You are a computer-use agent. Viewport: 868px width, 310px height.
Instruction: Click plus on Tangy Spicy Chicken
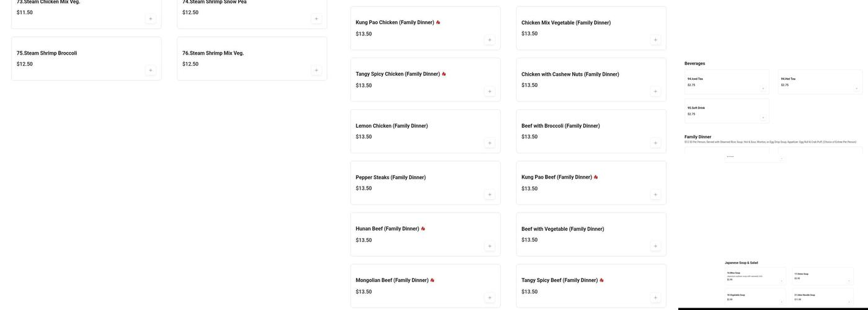[490, 91]
